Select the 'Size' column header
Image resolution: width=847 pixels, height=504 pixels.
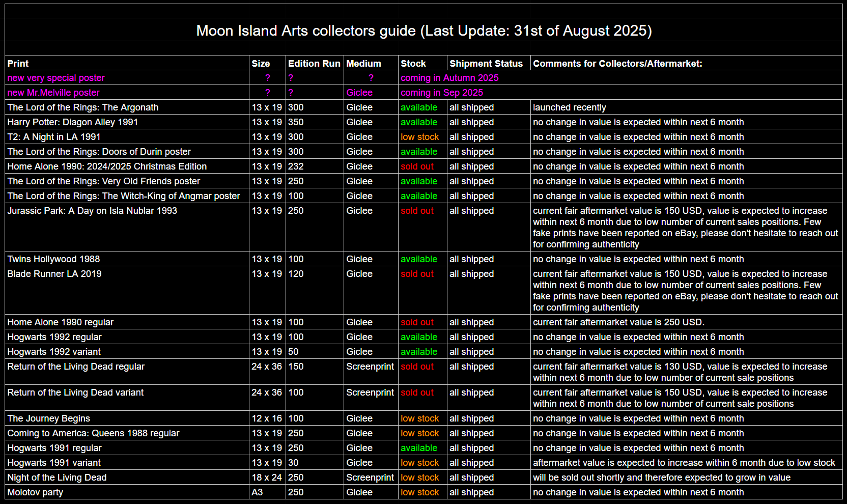coord(261,63)
